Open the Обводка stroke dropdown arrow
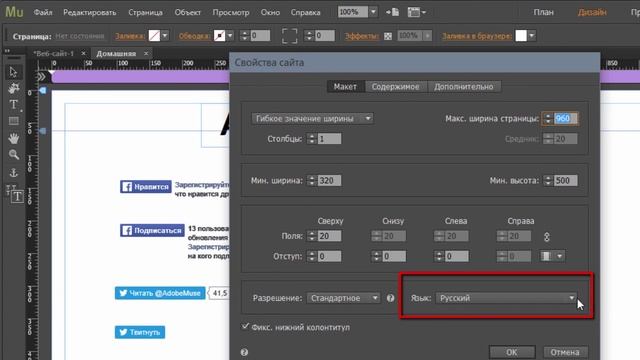This screenshot has width=640, height=360. point(230,36)
